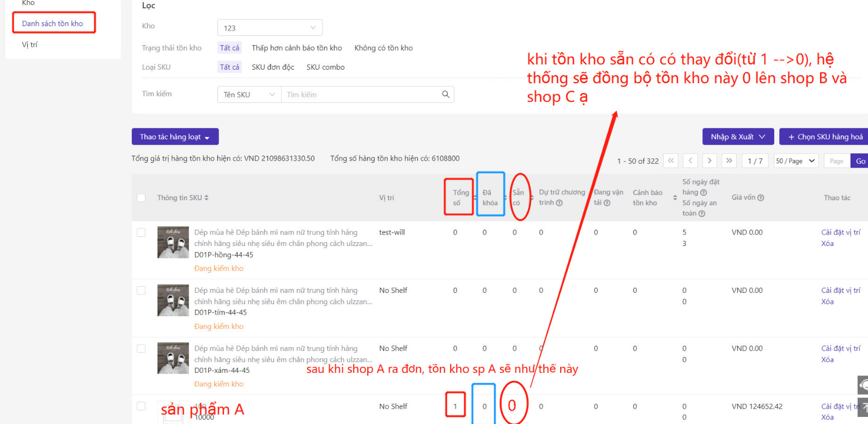Click Xóa link for D01P-tím-44-45 row
868x424 pixels.
tap(827, 302)
